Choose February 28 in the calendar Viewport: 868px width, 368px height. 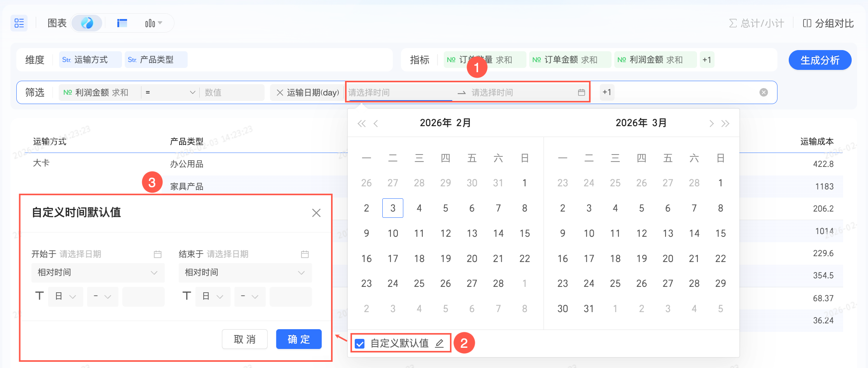point(498,283)
